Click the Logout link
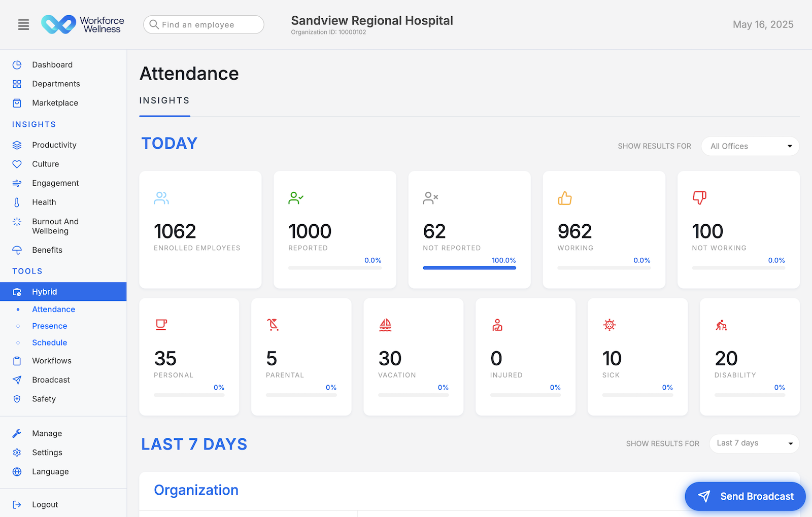This screenshot has width=812, height=517. (45, 504)
